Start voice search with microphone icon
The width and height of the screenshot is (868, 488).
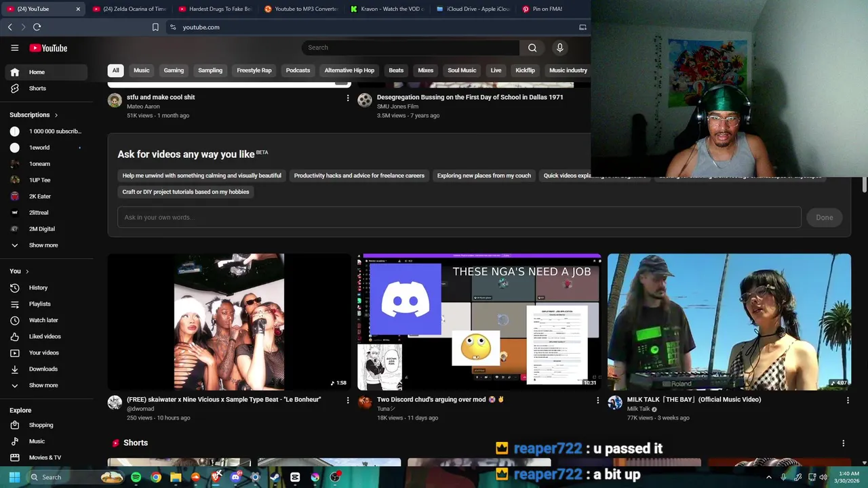559,47
